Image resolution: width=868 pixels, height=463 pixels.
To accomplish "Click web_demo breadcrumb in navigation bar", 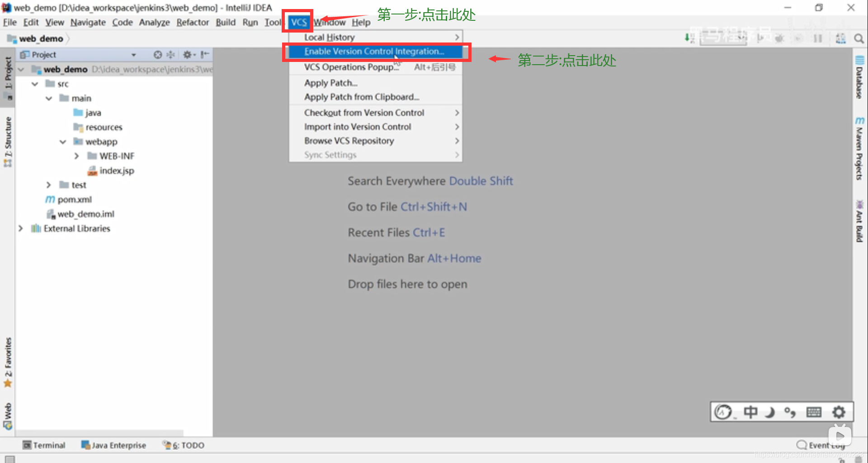I will pos(36,39).
